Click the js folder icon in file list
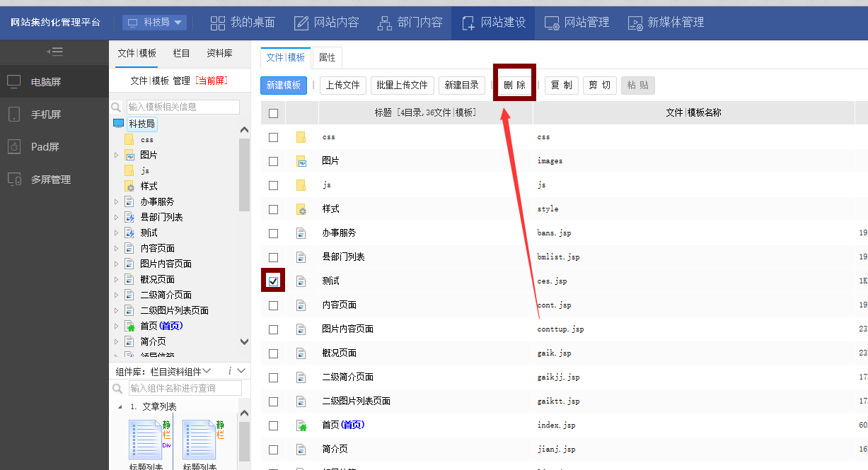868x470 pixels. pos(301,185)
